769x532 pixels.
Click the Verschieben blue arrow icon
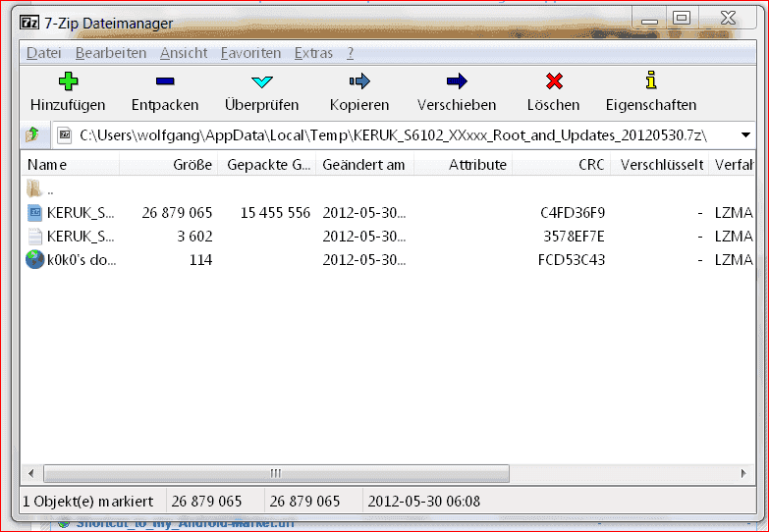pyautogui.click(x=457, y=80)
